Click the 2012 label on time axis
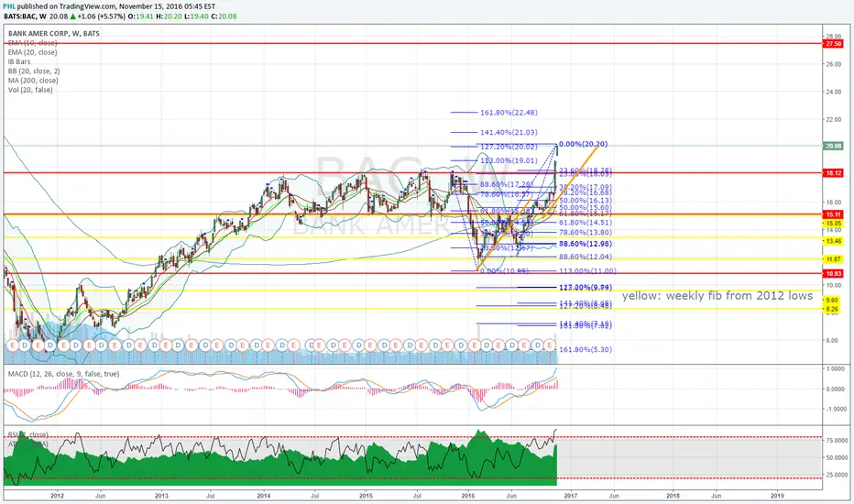 tap(57, 496)
